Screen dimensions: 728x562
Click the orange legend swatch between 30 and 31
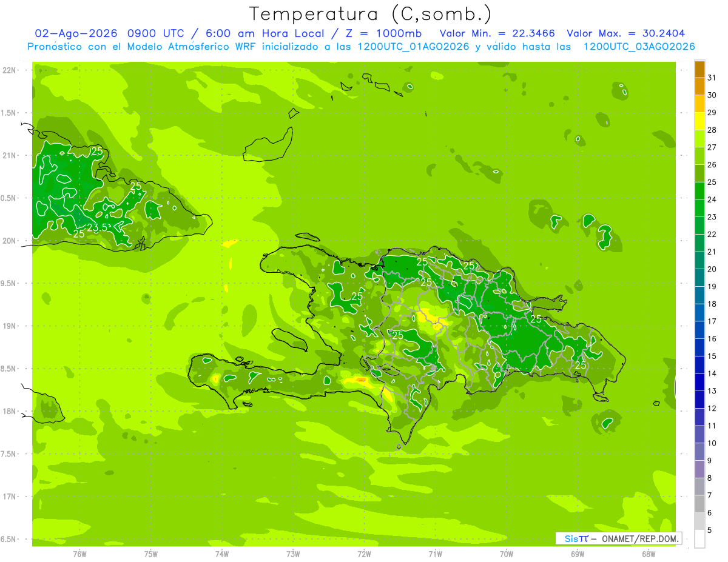point(699,86)
